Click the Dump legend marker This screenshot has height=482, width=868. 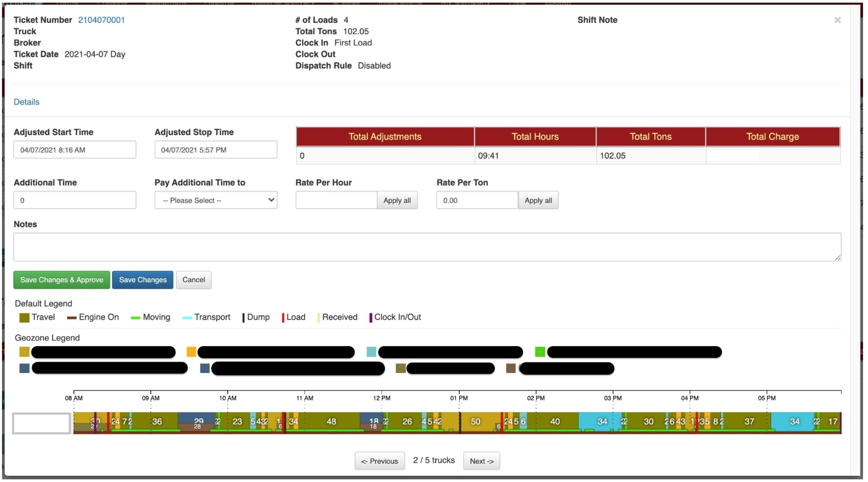click(243, 318)
